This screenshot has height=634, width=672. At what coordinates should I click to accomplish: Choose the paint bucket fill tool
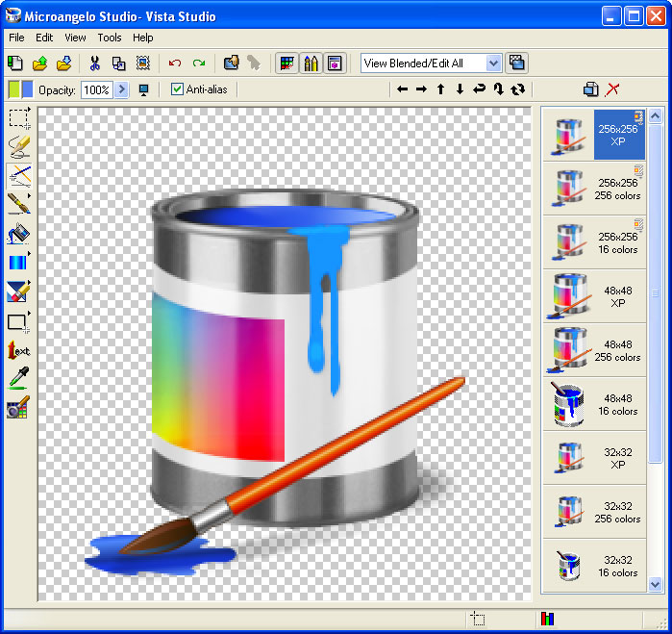(x=18, y=234)
